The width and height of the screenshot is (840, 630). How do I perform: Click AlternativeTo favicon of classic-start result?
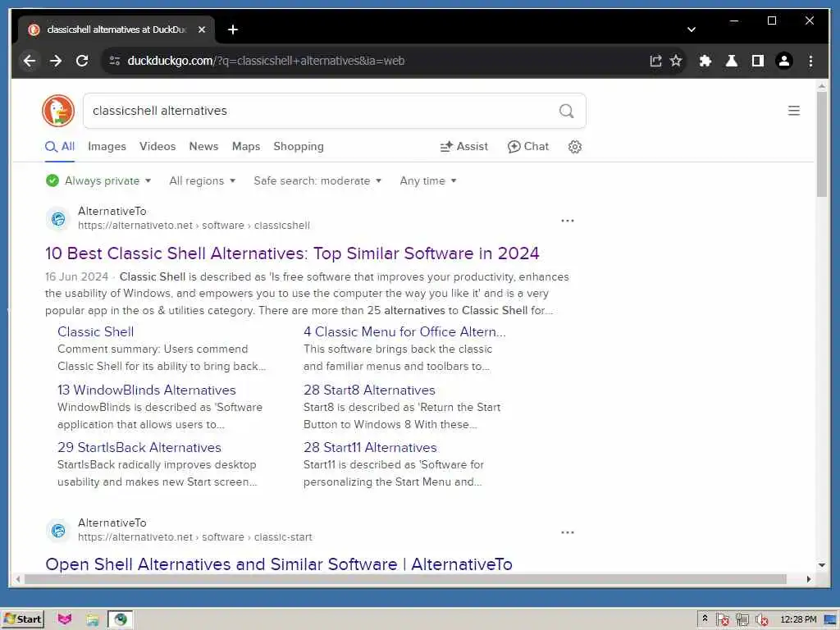tap(58, 531)
